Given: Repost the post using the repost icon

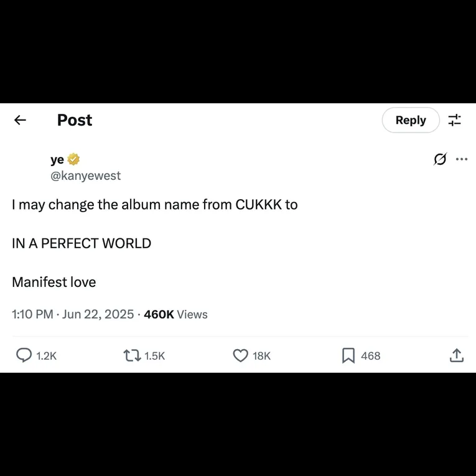Looking at the screenshot, I should (132, 355).
